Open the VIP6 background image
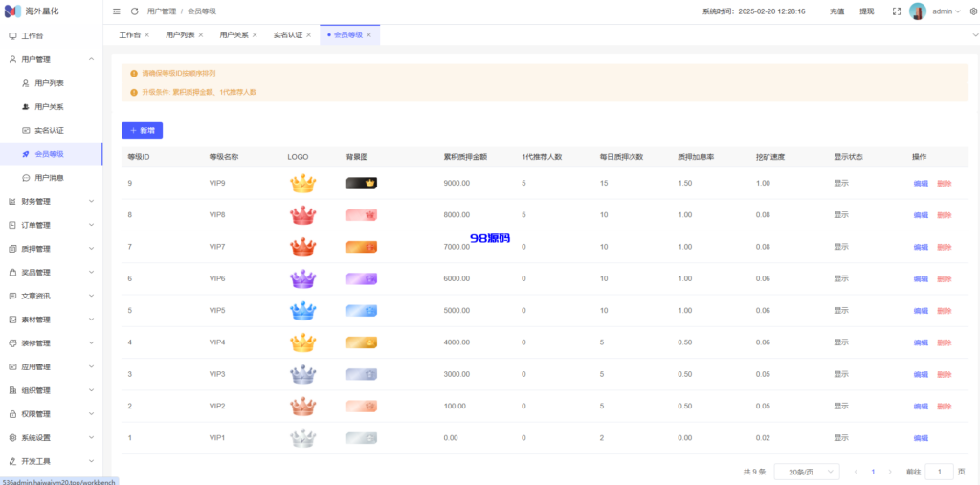 click(362, 278)
